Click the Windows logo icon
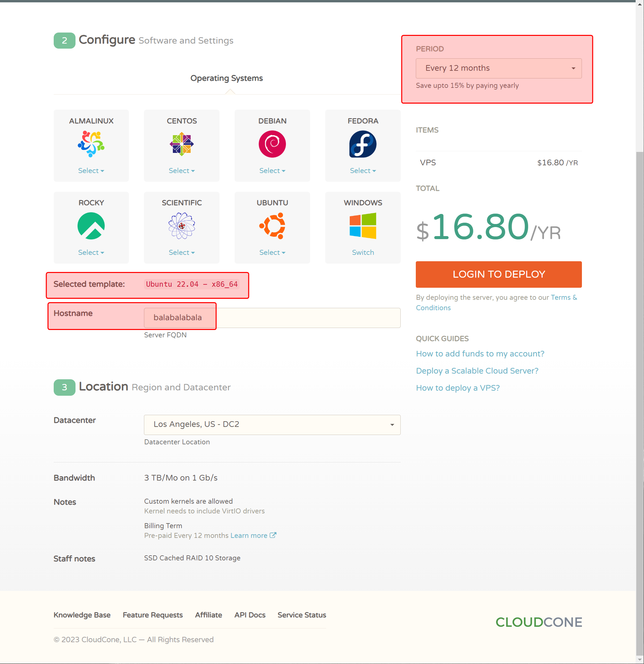The height and width of the screenshot is (664, 644). 363,226
